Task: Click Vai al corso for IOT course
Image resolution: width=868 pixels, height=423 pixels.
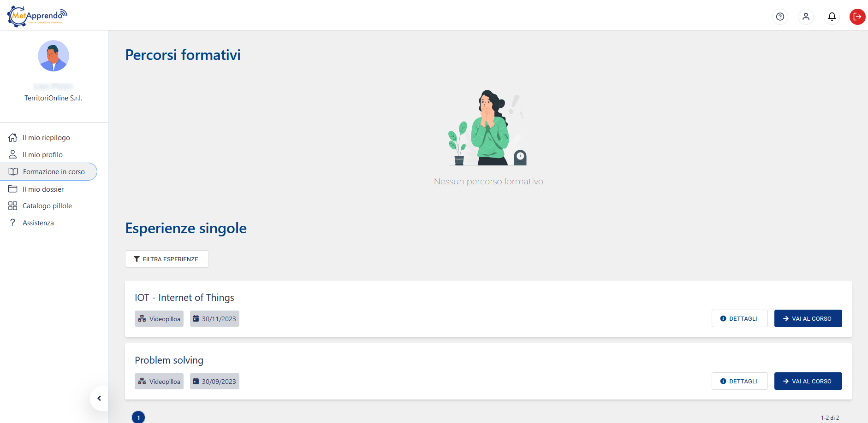Action: pyautogui.click(x=808, y=318)
